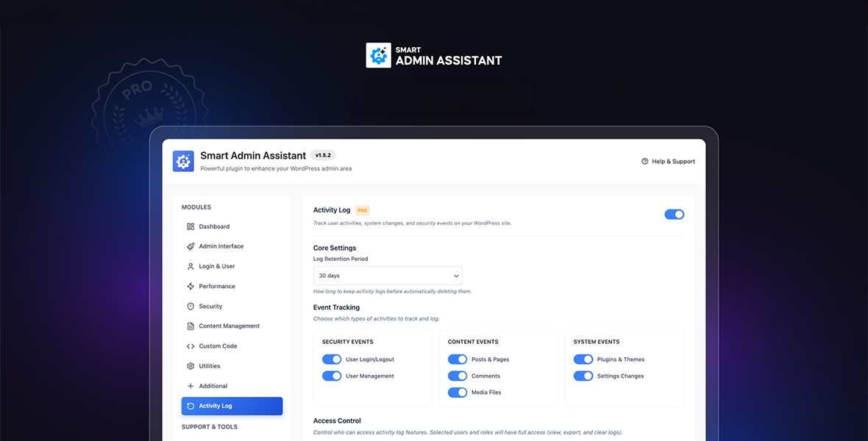Click the Login & User person icon
This screenshot has height=441, width=868.
tap(191, 266)
